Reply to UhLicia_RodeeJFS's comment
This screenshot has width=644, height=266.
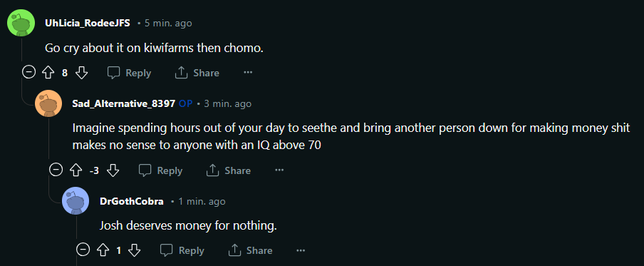129,73
